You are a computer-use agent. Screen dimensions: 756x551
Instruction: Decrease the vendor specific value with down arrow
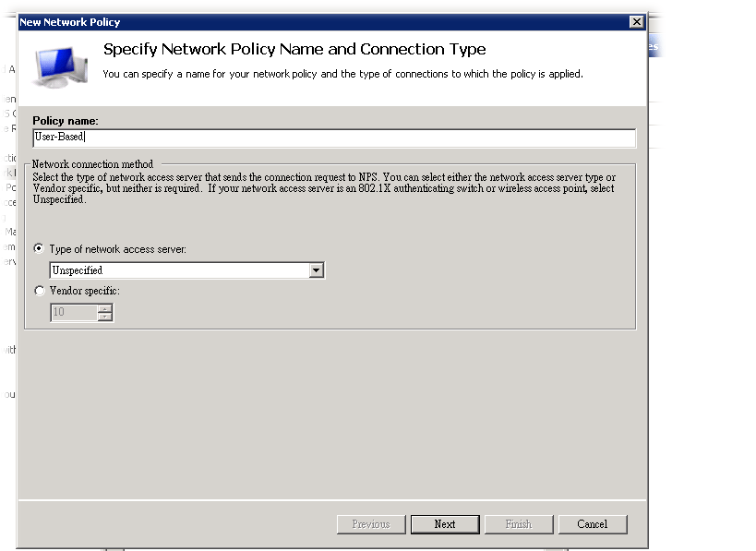[105, 317]
